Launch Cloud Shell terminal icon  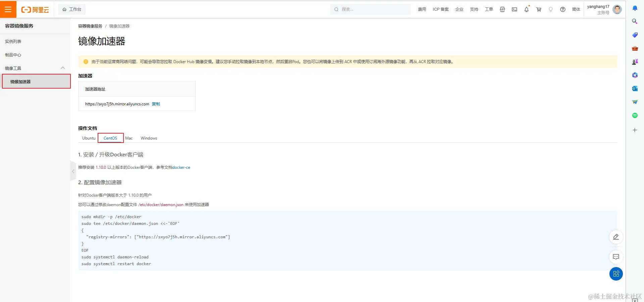pyautogui.click(x=514, y=9)
